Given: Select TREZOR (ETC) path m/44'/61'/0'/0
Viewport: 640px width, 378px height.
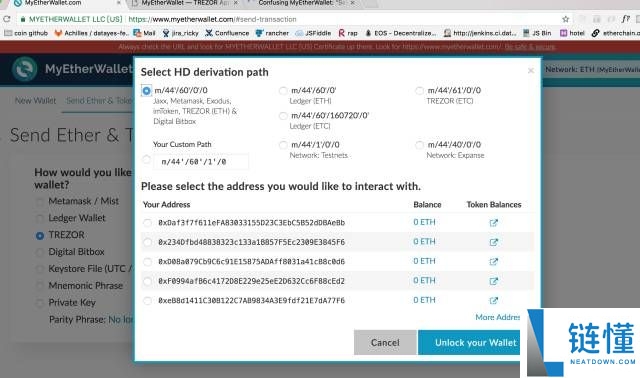Looking at the screenshot, I should tap(419, 91).
